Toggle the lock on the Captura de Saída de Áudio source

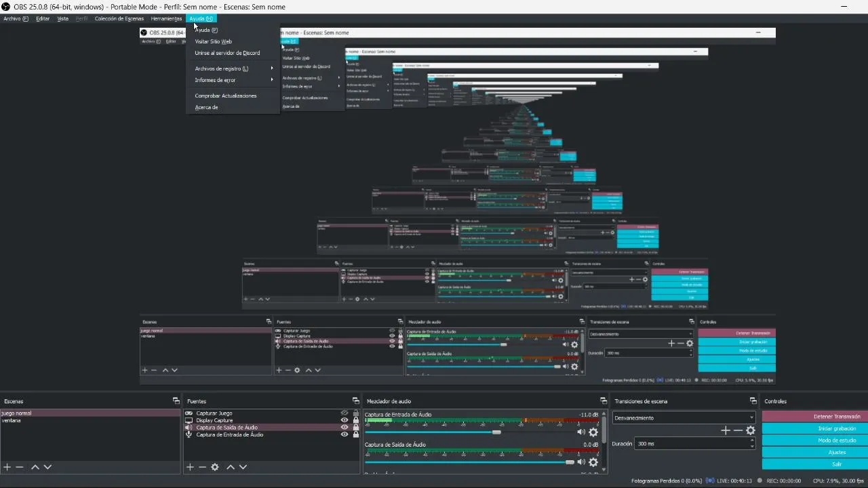pyautogui.click(x=355, y=428)
